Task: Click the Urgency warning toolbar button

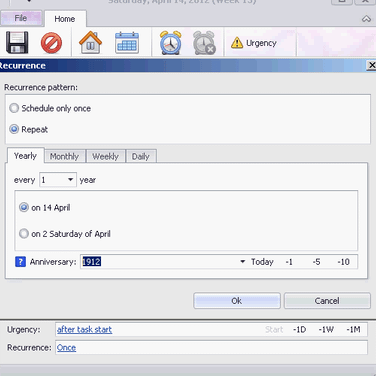Action: [x=254, y=43]
